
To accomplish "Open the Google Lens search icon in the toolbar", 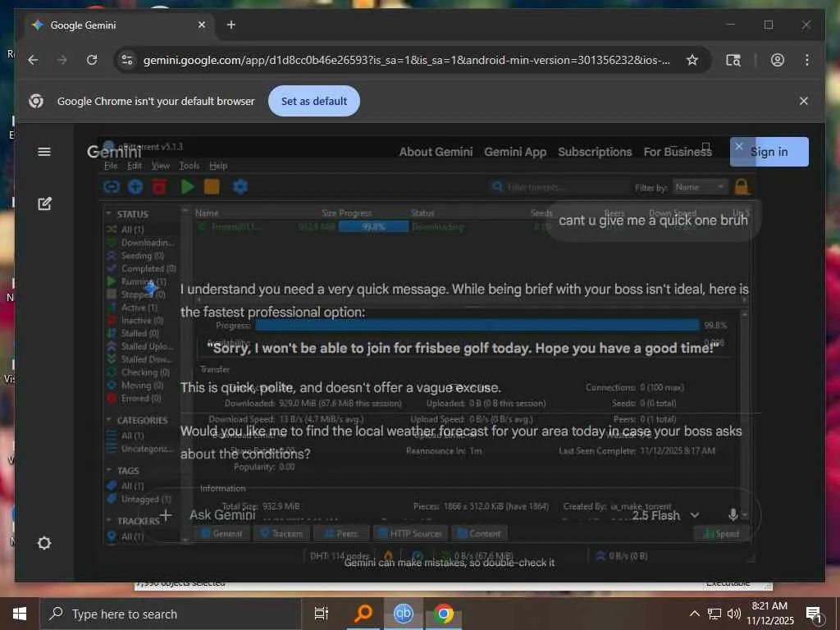I will pyautogui.click(x=733, y=60).
